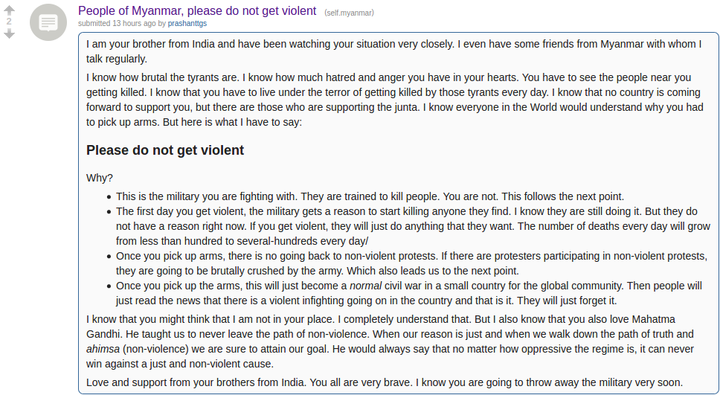Click the paragraph mentioning Mahatma Gandhi

tap(390, 341)
